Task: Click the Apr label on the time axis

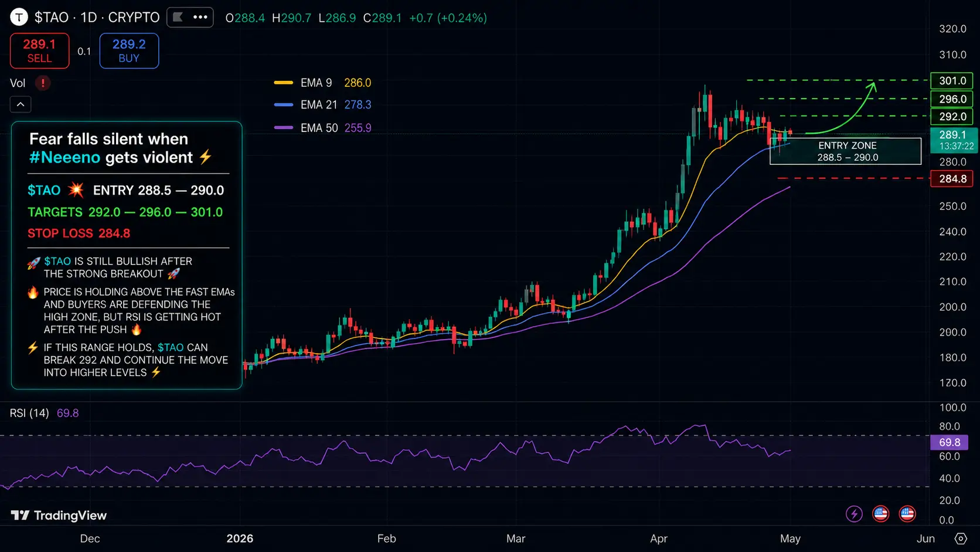Action: tap(659, 539)
